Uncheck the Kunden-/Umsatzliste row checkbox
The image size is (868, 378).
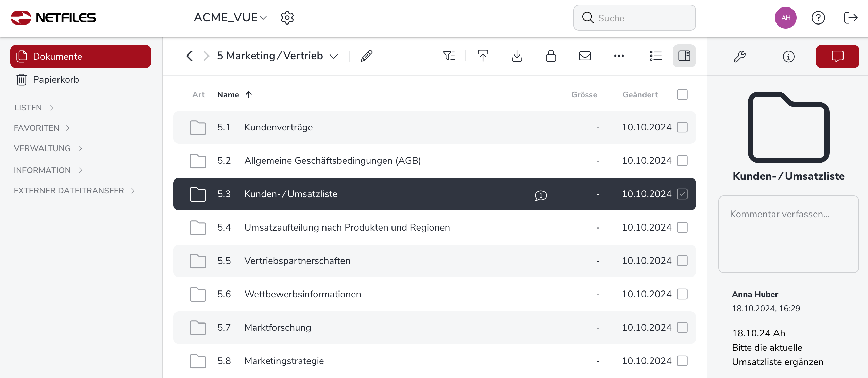[x=682, y=194]
